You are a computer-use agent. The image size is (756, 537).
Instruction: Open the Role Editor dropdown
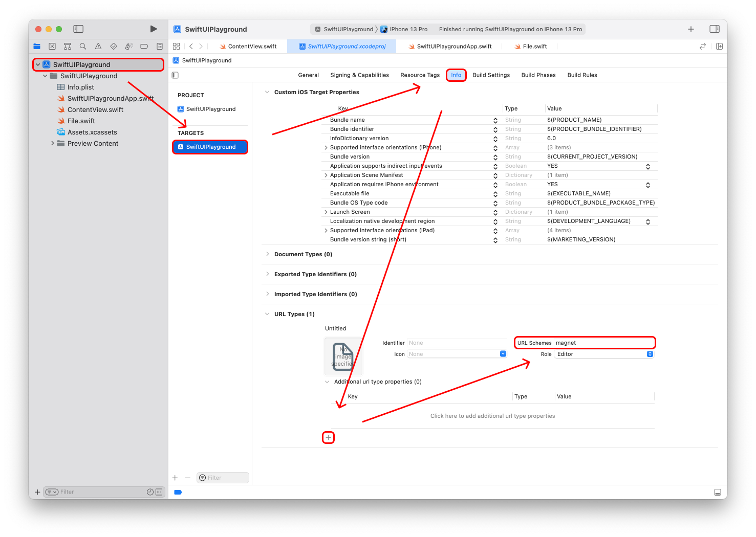click(x=604, y=354)
